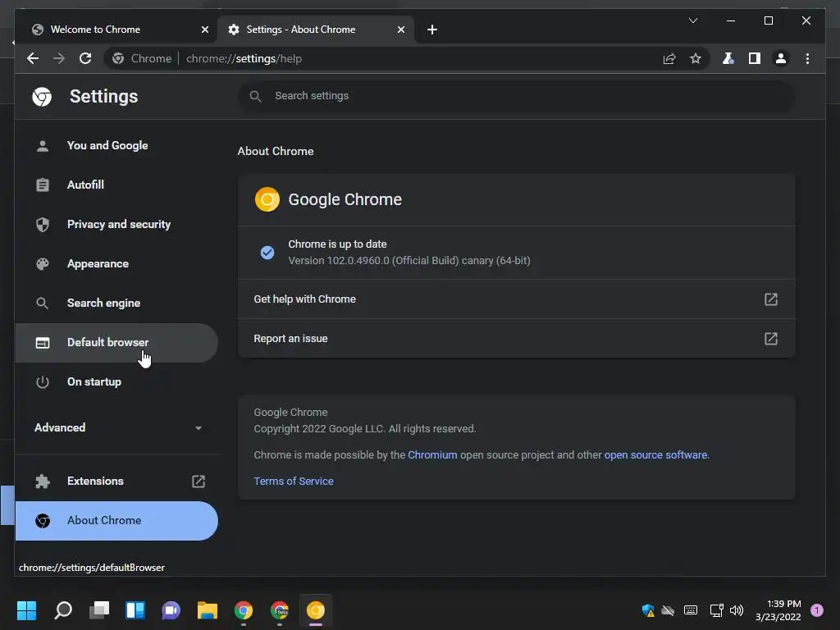Viewport: 840px width, 630px height.
Task: Go back using the browser back arrow
Action: coord(33,58)
